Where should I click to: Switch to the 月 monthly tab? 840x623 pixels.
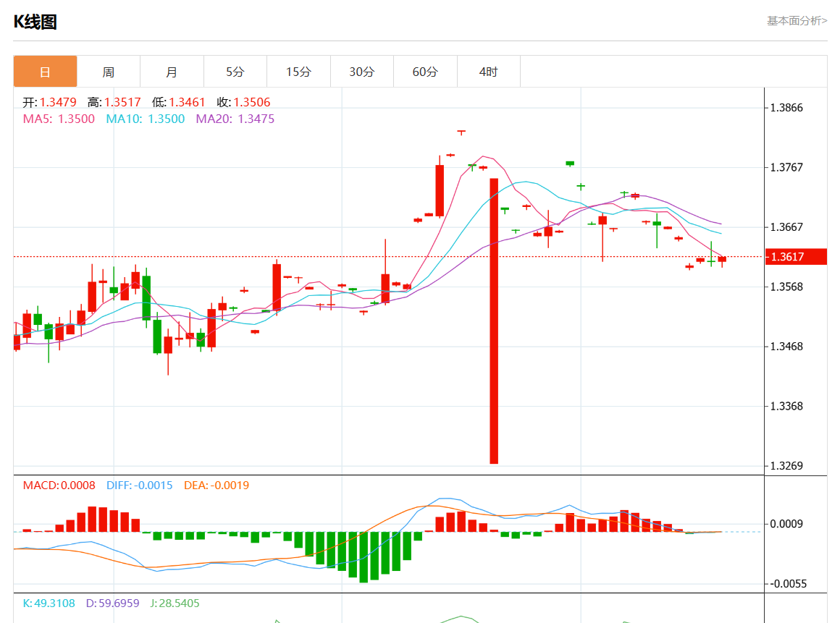[172, 71]
